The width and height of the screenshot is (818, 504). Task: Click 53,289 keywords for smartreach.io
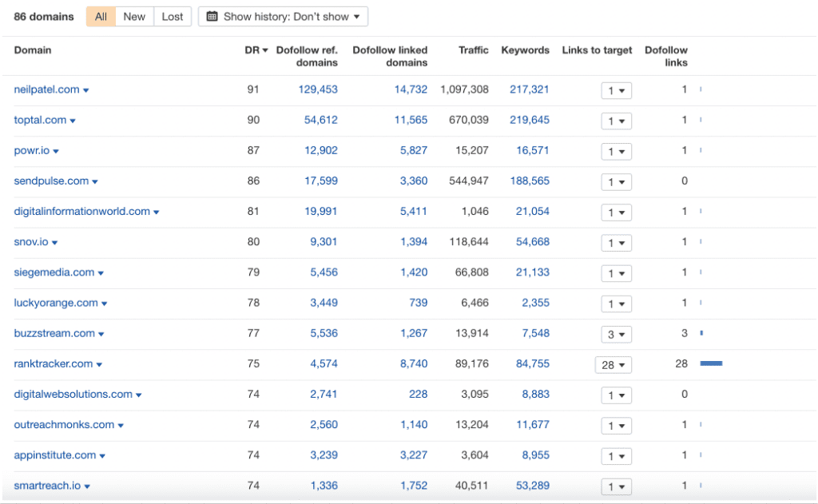coord(533,486)
